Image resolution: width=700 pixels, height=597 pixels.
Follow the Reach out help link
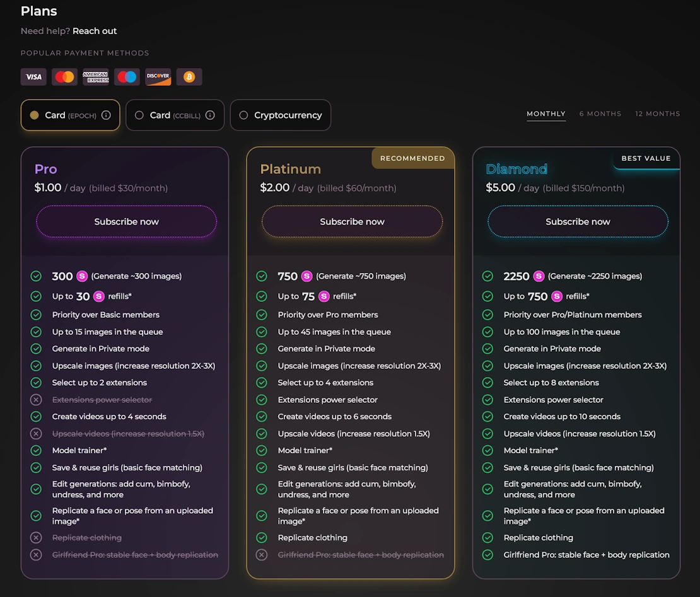click(x=95, y=31)
